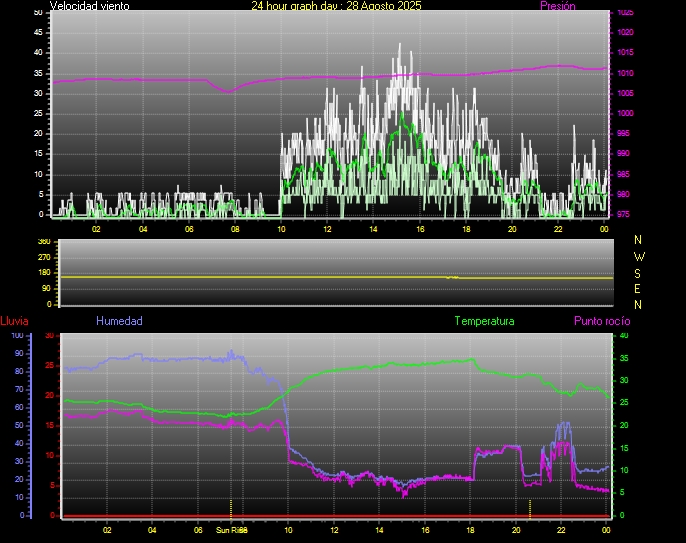The image size is (686, 543).
Task: Click the blue 'Humedad' legend label
Action: [x=119, y=321]
